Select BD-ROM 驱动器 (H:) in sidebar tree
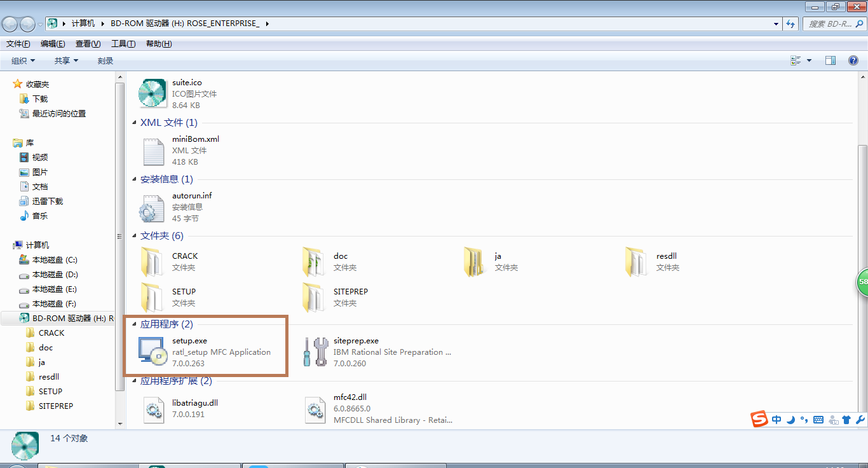 click(x=58, y=318)
